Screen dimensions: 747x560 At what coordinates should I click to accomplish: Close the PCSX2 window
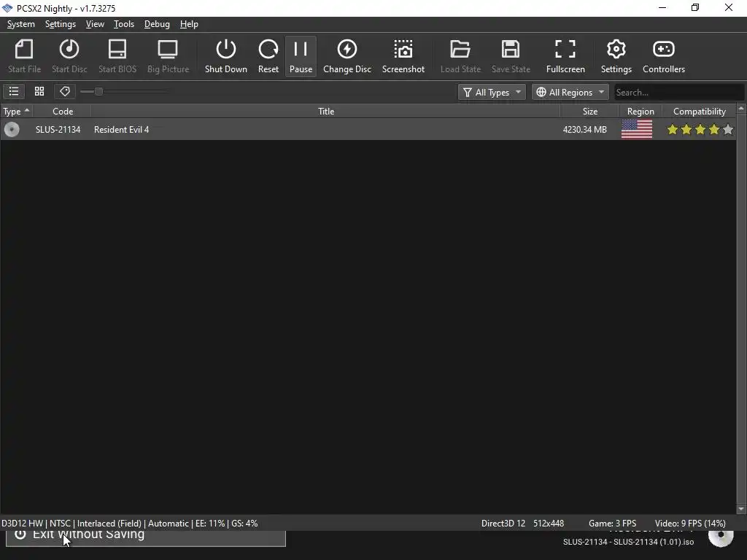pyautogui.click(x=729, y=7)
